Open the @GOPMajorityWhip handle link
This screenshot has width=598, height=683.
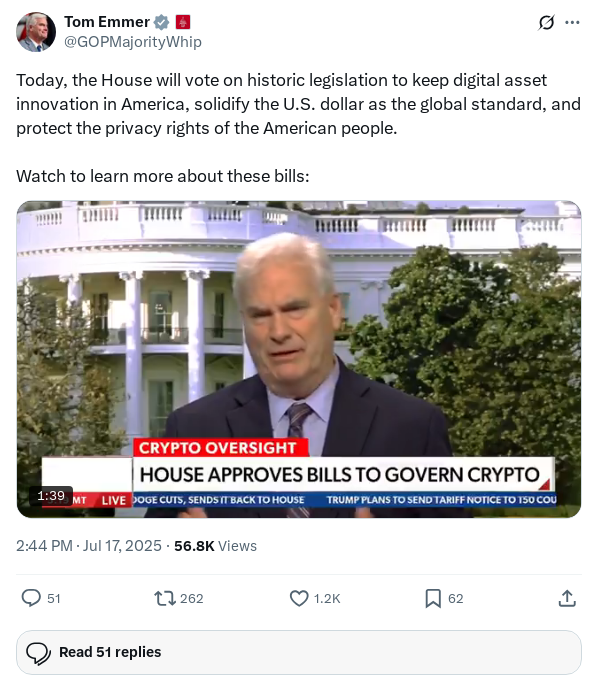tap(133, 42)
